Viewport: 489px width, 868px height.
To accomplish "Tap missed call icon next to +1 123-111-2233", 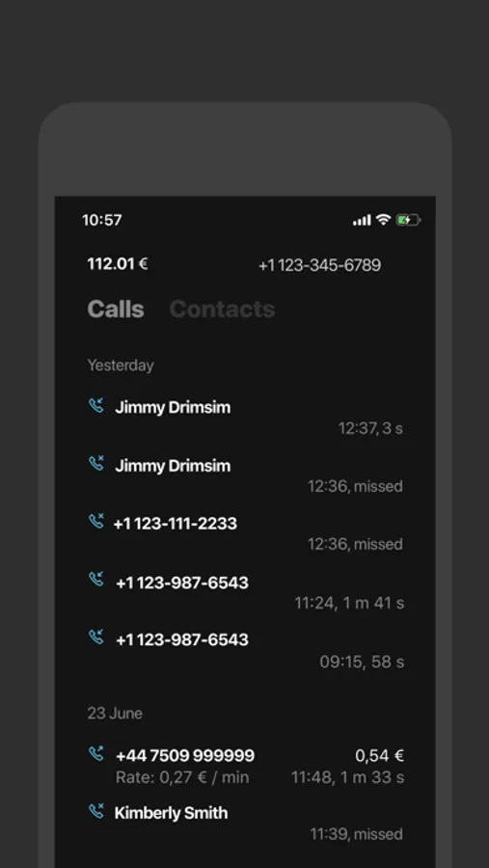I will 96,521.
